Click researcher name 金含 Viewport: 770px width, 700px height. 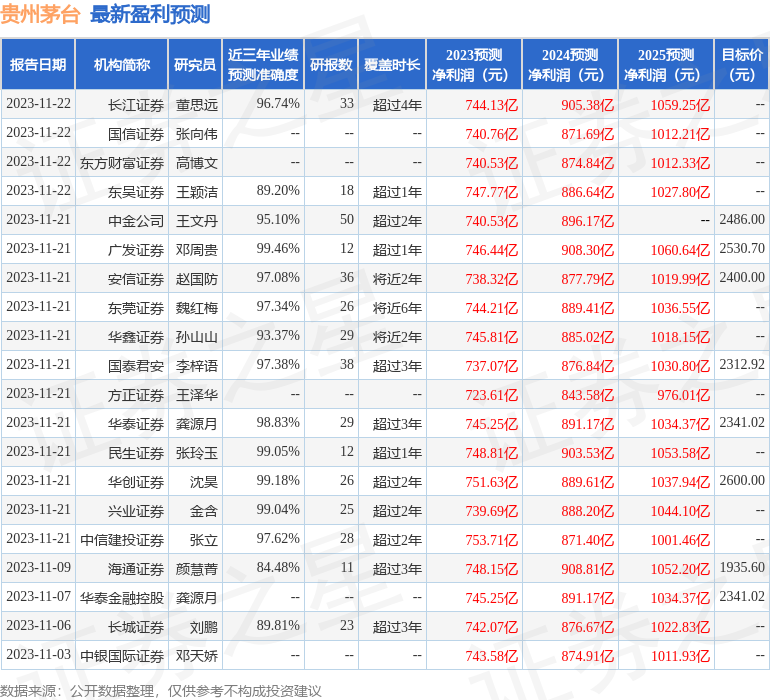click(204, 510)
